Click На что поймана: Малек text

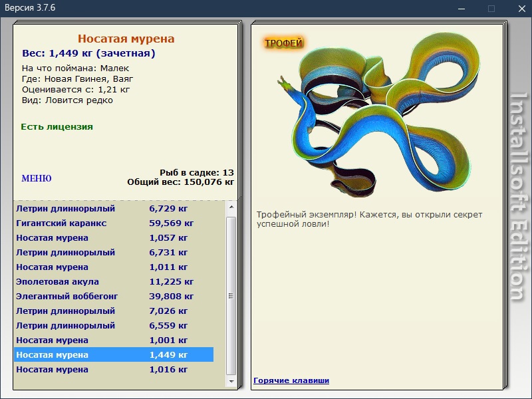75,68
